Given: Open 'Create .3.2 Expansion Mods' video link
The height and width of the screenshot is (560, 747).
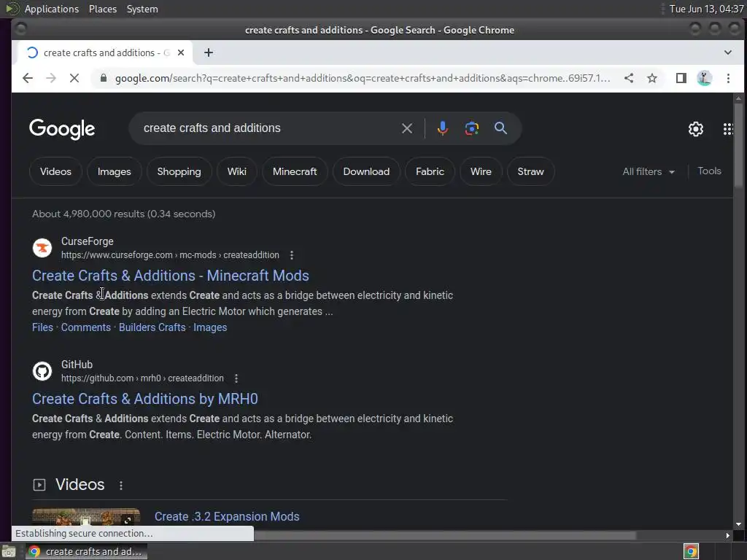Looking at the screenshot, I should (x=227, y=517).
